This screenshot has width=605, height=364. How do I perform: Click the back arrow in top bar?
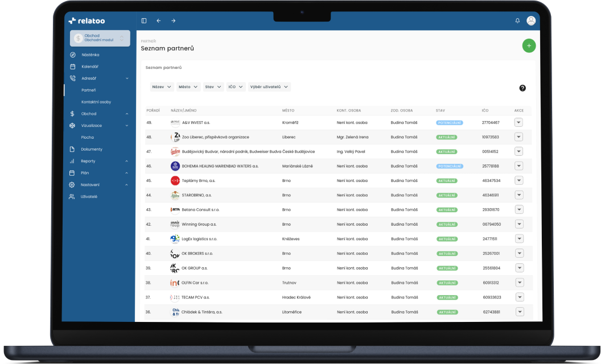point(159,20)
